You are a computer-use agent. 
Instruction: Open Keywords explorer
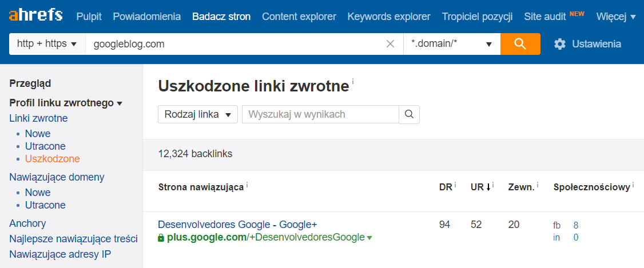coord(389,17)
